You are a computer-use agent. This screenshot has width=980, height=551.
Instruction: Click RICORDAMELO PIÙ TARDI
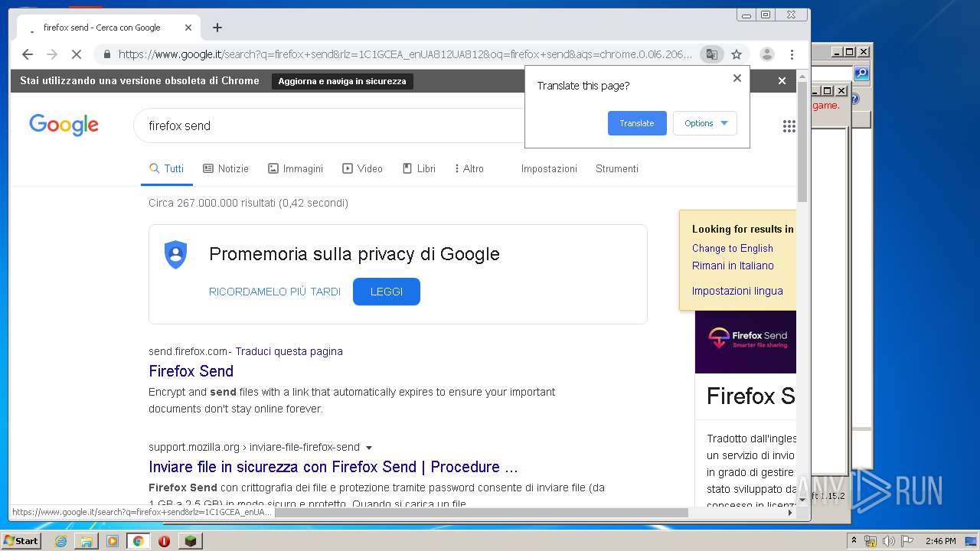275,292
